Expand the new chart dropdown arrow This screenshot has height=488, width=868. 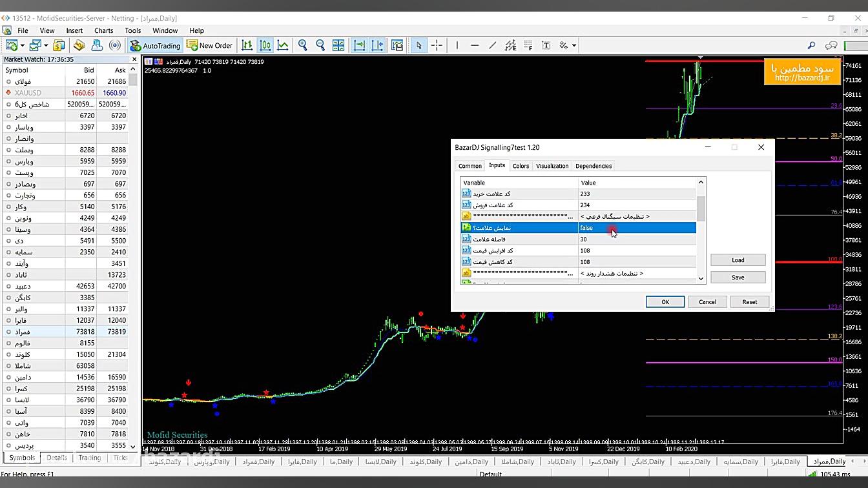tap(22, 45)
